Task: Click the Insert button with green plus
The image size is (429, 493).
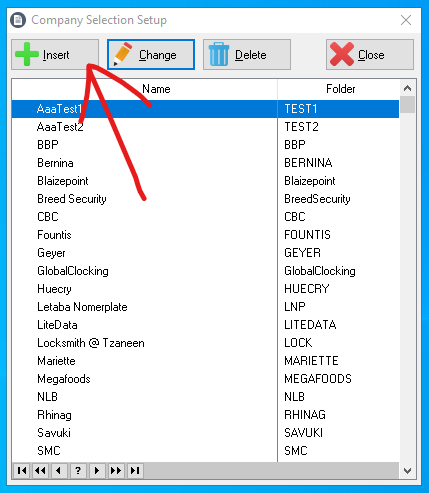Action: [x=55, y=55]
